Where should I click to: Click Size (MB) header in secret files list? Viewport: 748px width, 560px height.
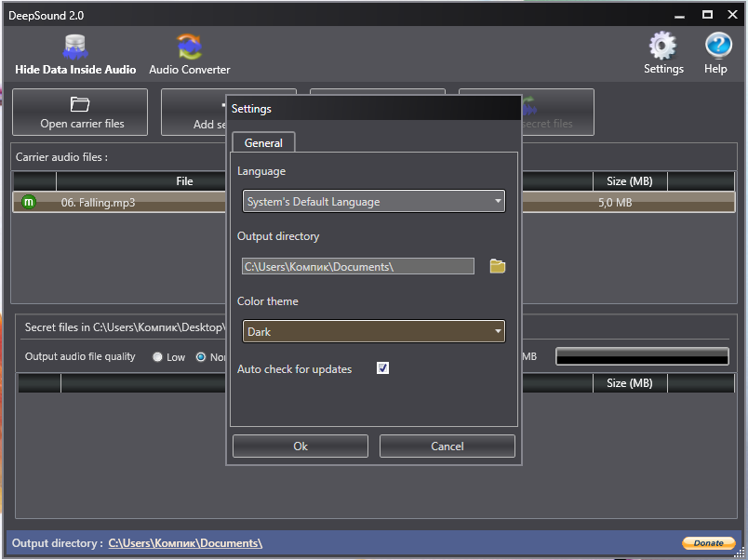point(630,383)
